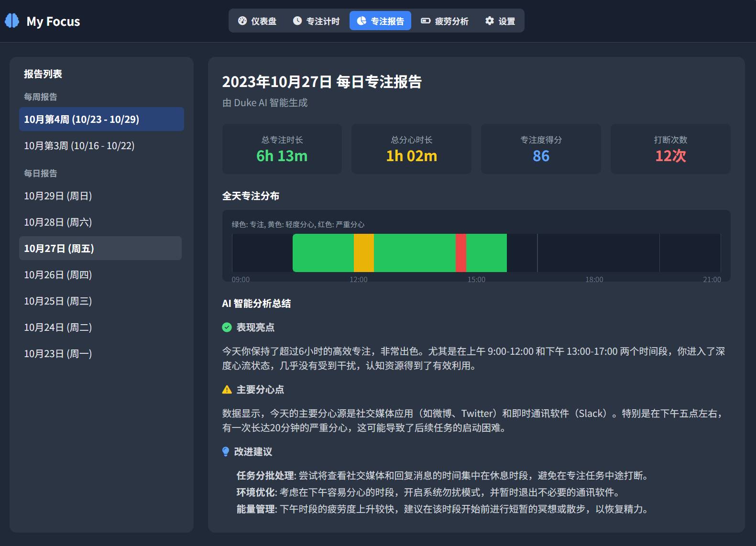Click the 报告列表 heading
Viewport: 756px width, 546px height.
pyautogui.click(x=43, y=74)
